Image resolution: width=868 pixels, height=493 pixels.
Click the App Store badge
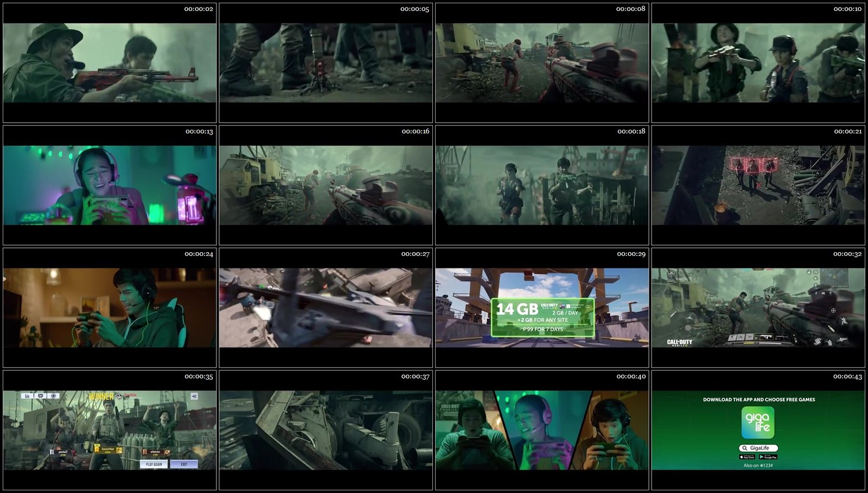(x=747, y=457)
